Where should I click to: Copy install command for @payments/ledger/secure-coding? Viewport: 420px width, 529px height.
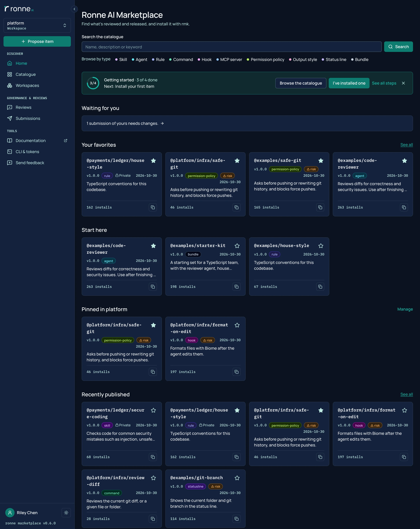153,457
